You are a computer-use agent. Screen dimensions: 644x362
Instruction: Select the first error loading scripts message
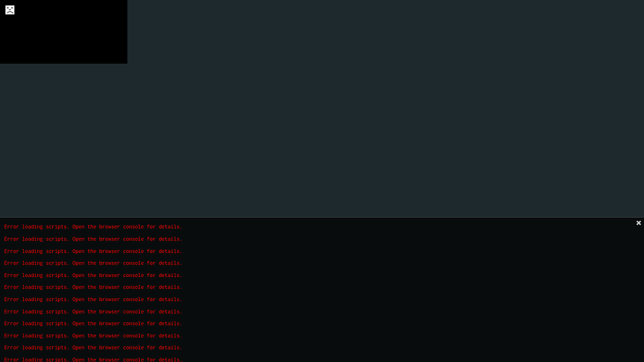[93, 227]
